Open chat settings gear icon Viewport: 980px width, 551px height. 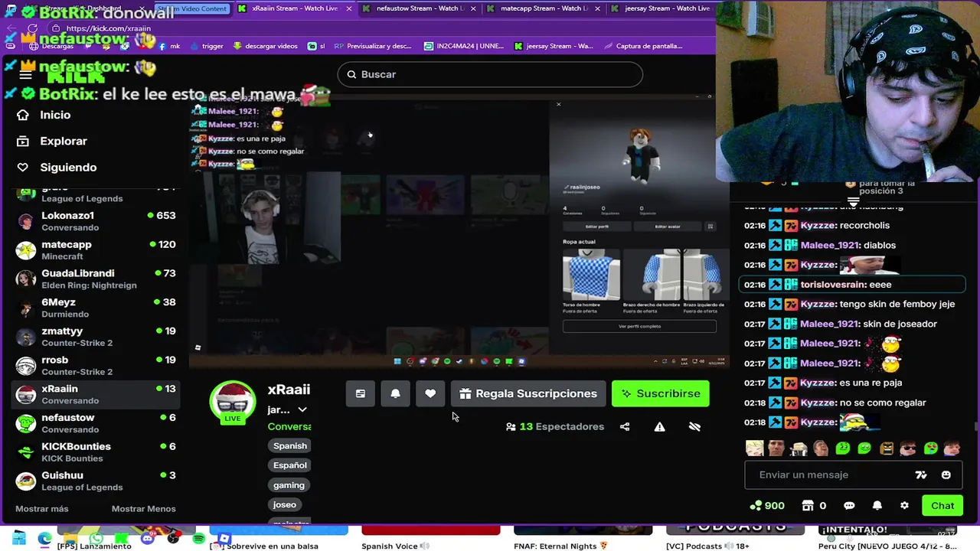[904, 505]
